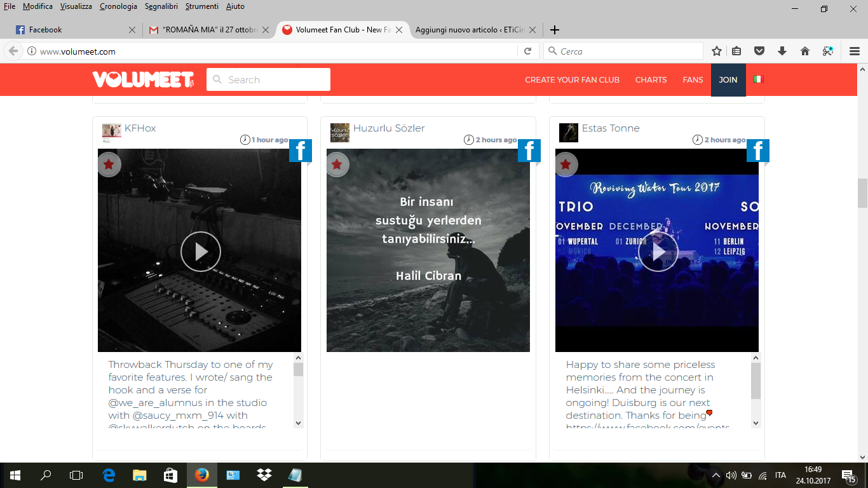The height and width of the screenshot is (488, 868).
Task: Open the Charts page
Action: pyautogui.click(x=651, y=80)
